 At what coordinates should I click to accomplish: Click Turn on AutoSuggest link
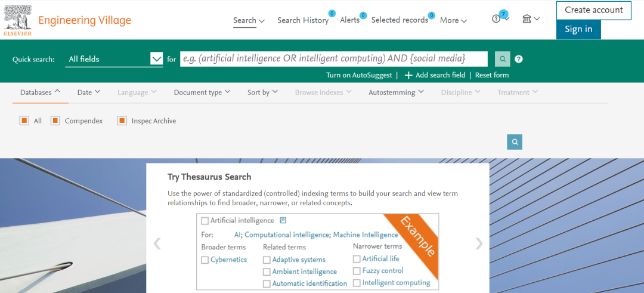point(360,75)
